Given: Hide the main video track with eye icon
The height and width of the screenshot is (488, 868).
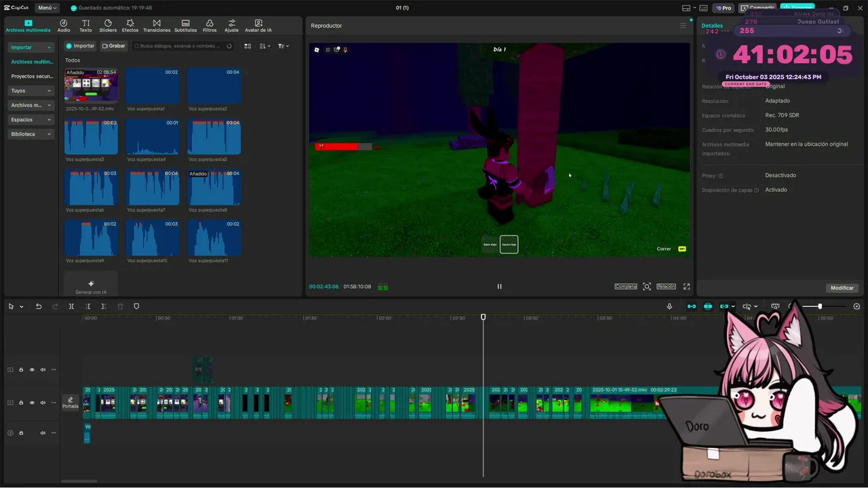Looking at the screenshot, I should pyautogui.click(x=32, y=403).
